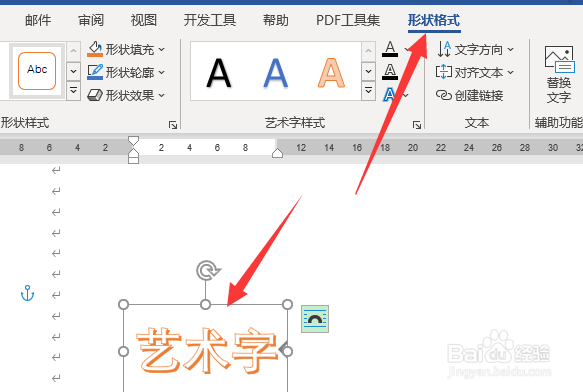The height and width of the screenshot is (392, 583).
Task: Open the 审阅 ribbon tab
Action: (x=91, y=20)
